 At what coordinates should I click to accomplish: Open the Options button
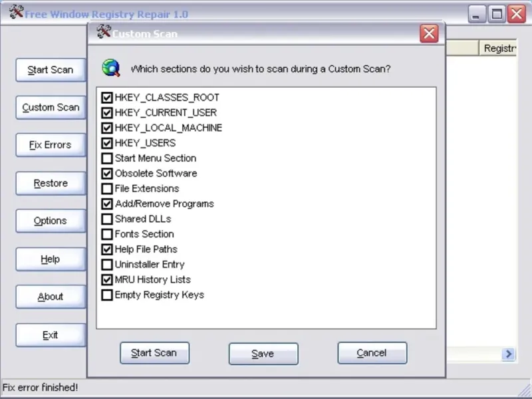pos(51,221)
